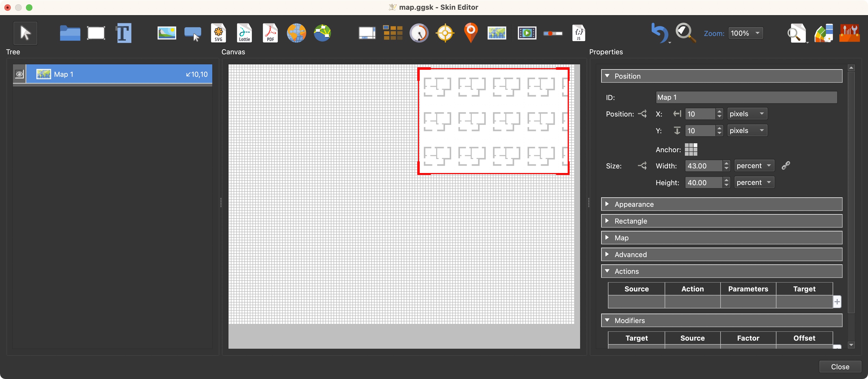This screenshot has height=379, width=868.
Task: Add a JS code element
Action: (x=578, y=33)
